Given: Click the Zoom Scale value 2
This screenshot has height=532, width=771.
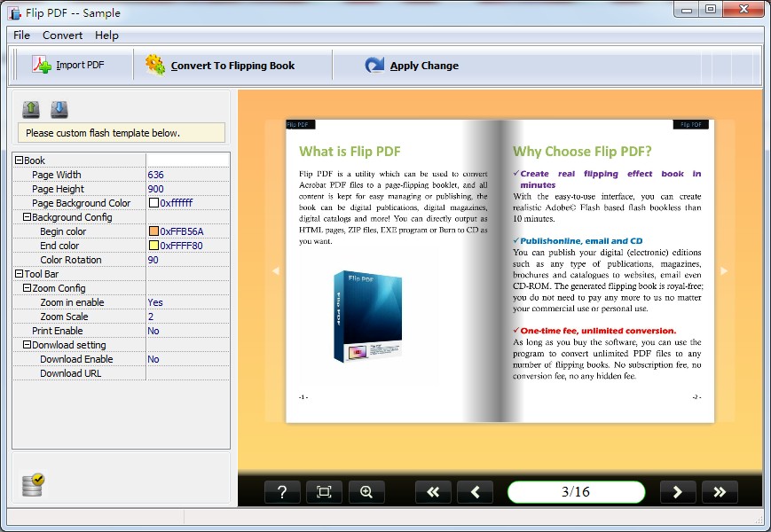Looking at the screenshot, I should [151, 317].
